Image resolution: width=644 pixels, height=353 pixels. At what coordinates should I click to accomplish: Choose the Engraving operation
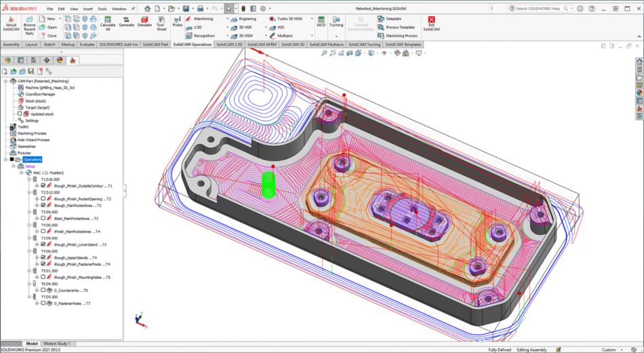[243, 19]
